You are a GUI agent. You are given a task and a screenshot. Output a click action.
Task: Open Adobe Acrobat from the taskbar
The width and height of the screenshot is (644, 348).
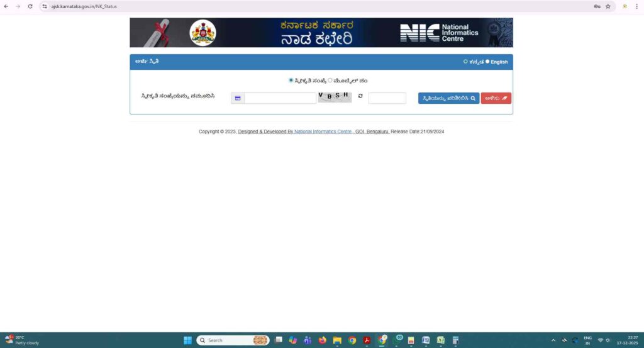(367, 340)
